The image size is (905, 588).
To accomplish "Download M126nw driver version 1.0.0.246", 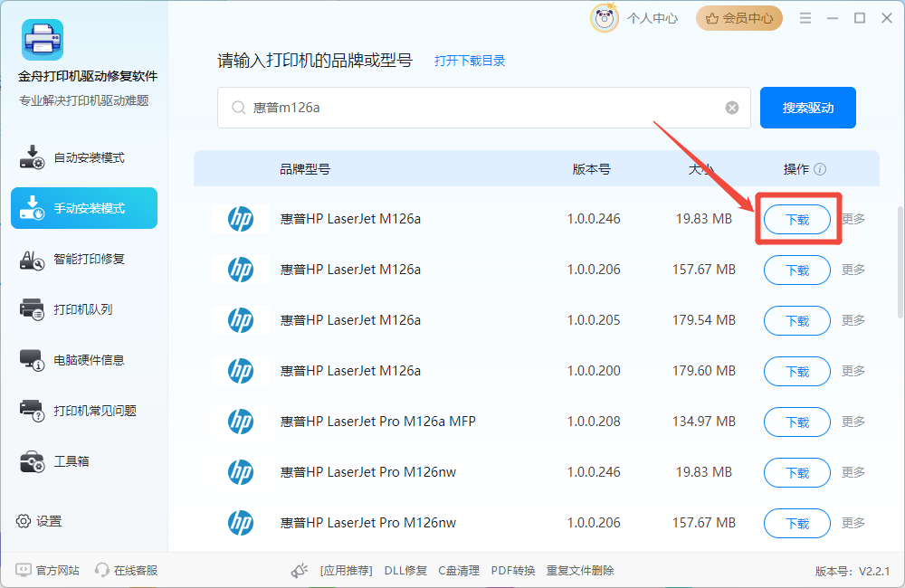I will pyautogui.click(x=797, y=472).
